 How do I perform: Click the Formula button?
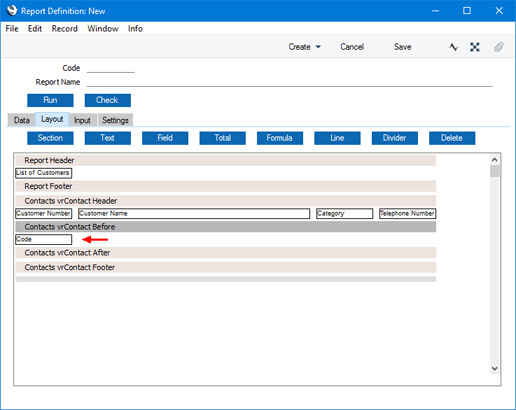(x=280, y=138)
